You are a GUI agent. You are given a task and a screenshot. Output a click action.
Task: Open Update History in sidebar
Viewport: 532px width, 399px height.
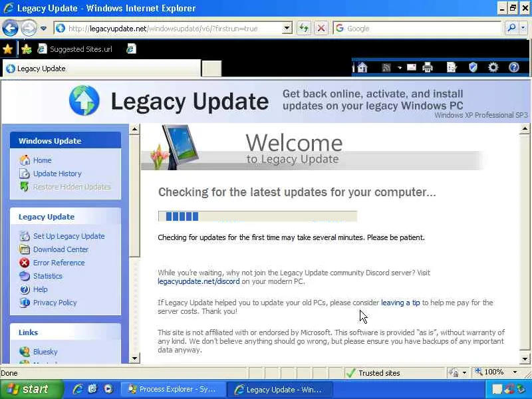coord(57,174)
